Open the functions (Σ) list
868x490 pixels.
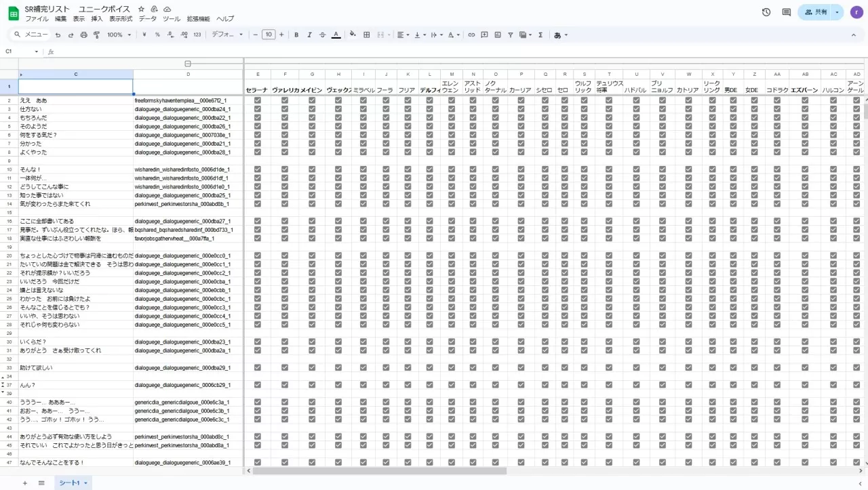coord(540,35)
